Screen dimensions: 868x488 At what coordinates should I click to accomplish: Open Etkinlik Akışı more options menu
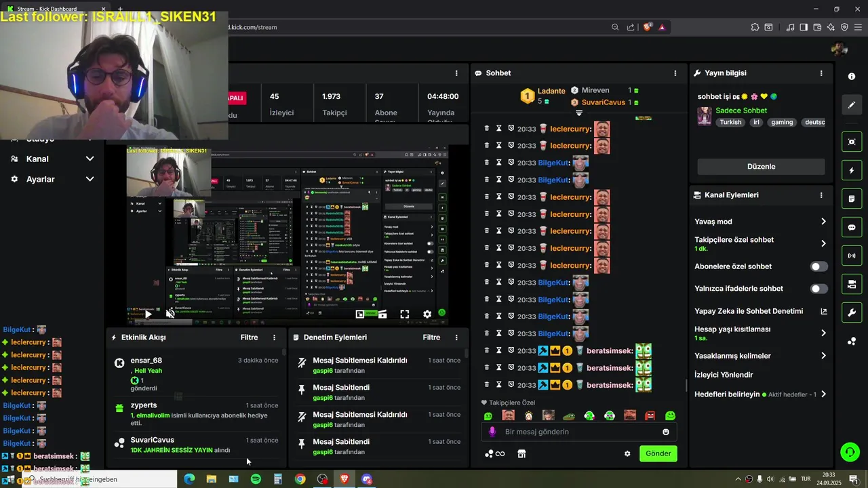[x=275, y=337]
